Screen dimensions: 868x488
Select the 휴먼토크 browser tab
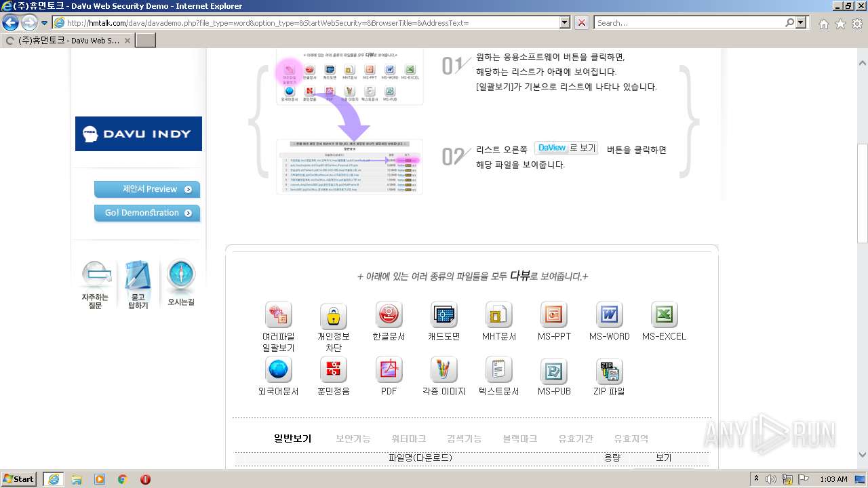[68, 40]
